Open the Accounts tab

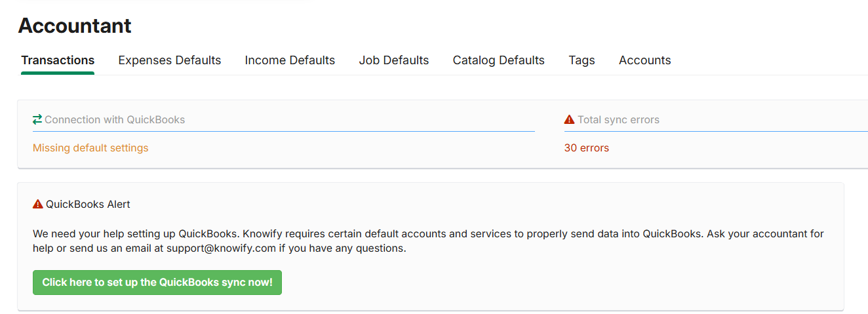coord(645,60)
